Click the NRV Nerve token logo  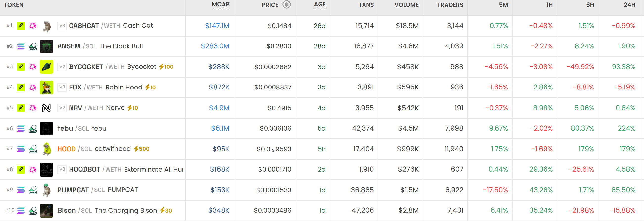pos(47,108)
